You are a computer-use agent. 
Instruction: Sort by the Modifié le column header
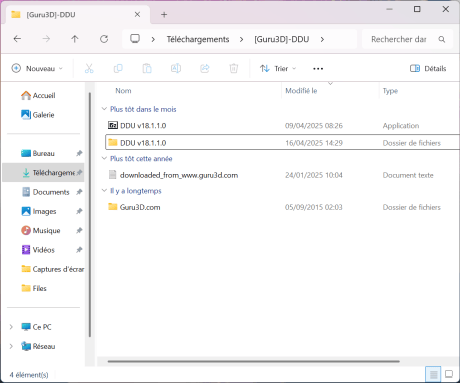click(301, 91)
